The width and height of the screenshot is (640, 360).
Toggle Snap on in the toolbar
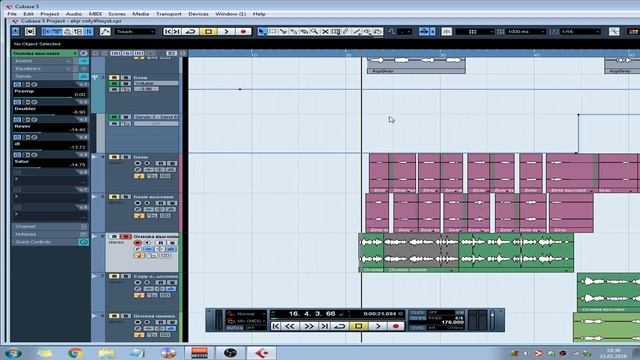447,31
